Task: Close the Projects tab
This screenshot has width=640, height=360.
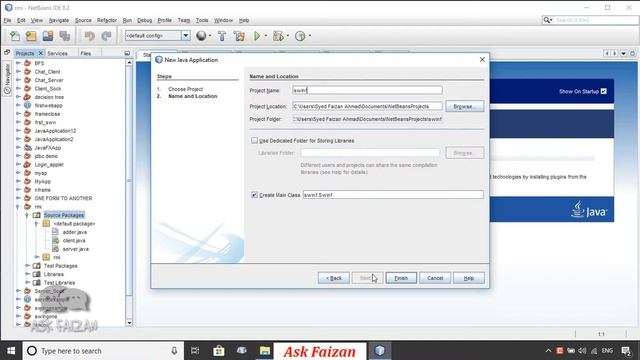Action: 40,53
